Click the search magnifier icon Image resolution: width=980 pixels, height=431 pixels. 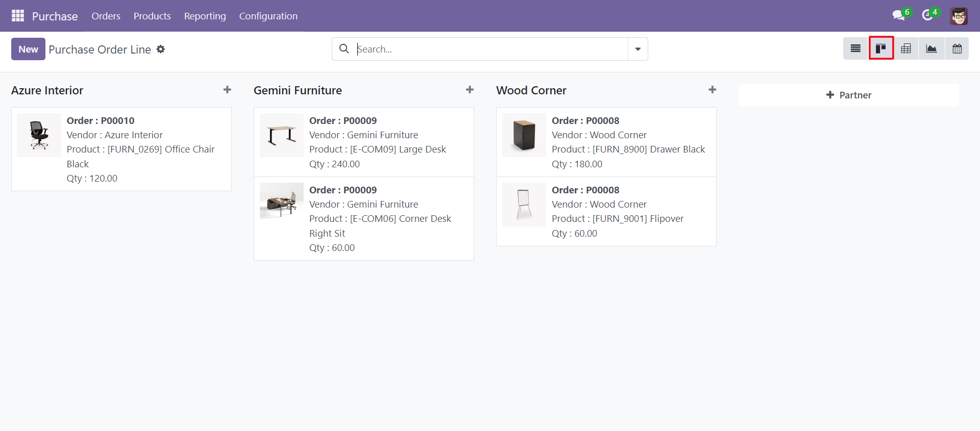coord(344,48)
